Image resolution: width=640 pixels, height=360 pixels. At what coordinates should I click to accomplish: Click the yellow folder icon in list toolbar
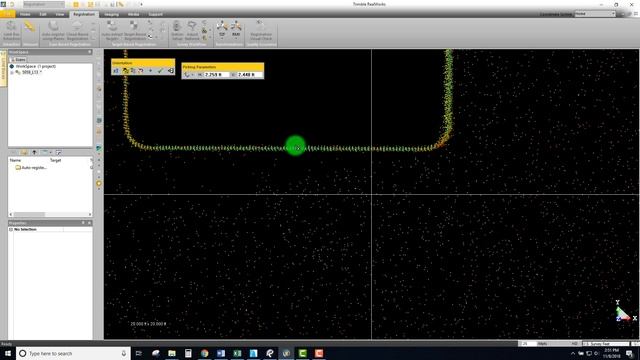[24, 153]
